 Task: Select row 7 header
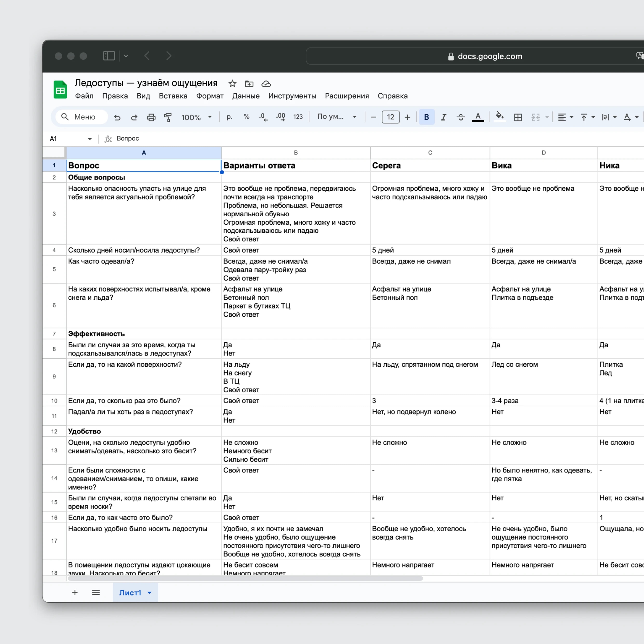point(54,334)
